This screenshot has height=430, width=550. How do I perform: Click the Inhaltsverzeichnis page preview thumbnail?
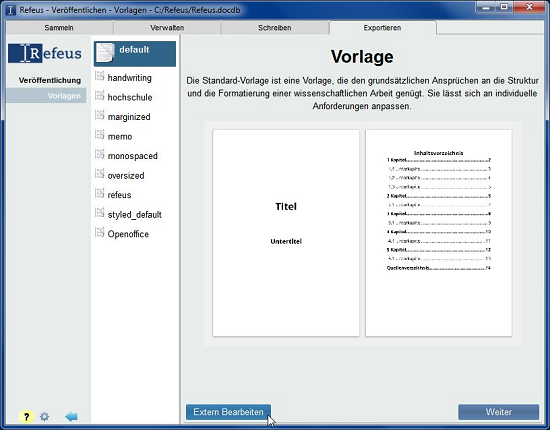coord(438,233)
